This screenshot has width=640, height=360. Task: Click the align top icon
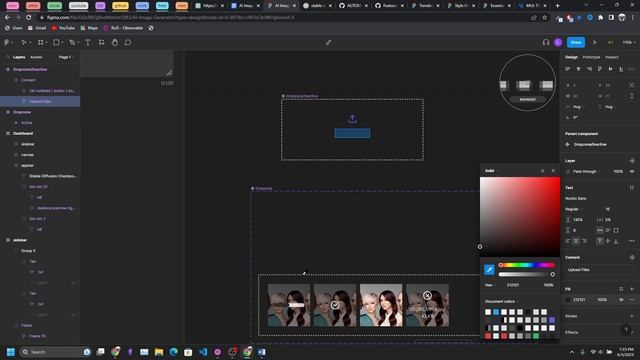coord(600,69)
